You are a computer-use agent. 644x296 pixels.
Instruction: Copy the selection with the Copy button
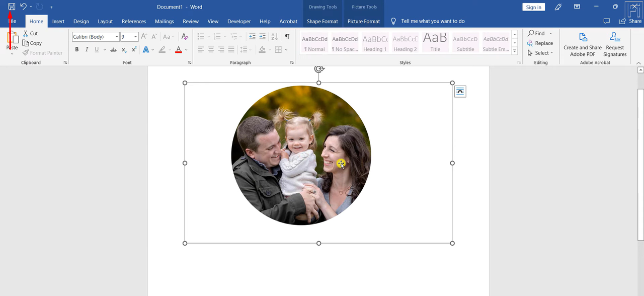(x=32, y=43)
